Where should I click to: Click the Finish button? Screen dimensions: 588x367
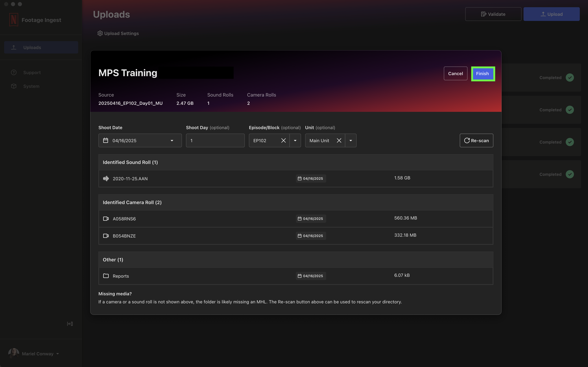pos(483,74)
